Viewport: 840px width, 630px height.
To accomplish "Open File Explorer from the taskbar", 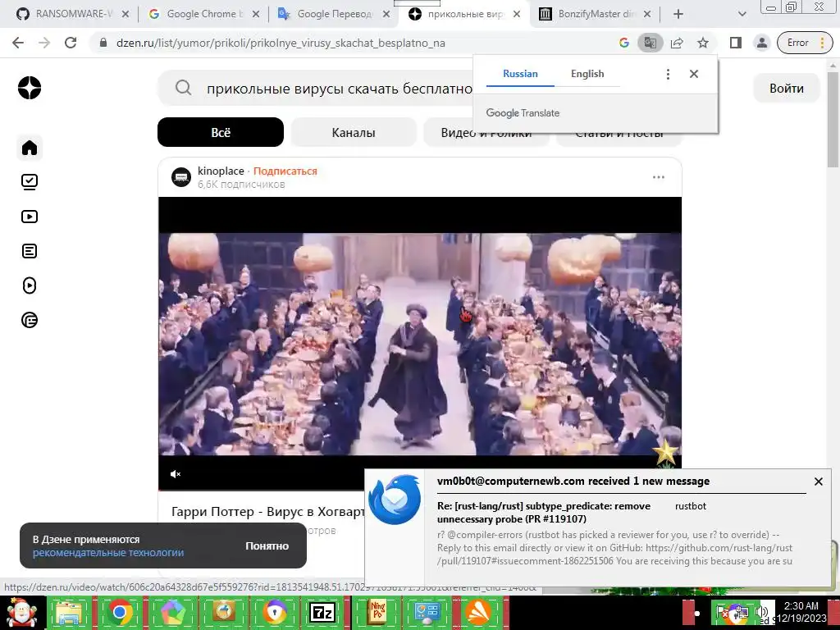I will coord(69,612).
